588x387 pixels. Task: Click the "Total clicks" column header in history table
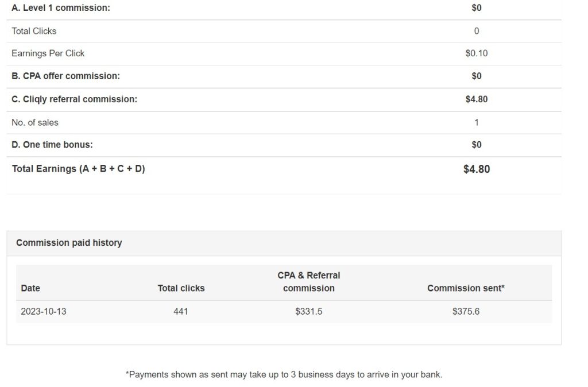point(181,288)
